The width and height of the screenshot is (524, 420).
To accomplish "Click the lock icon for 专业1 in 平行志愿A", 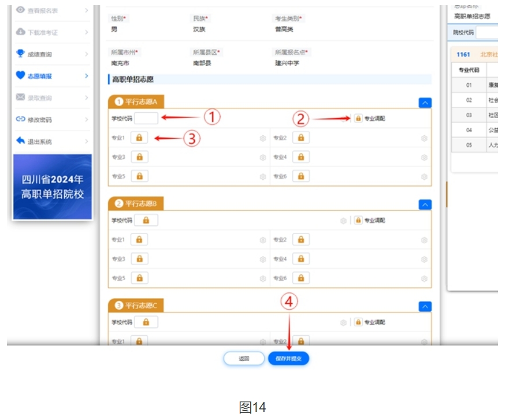I will click(139, 137).
